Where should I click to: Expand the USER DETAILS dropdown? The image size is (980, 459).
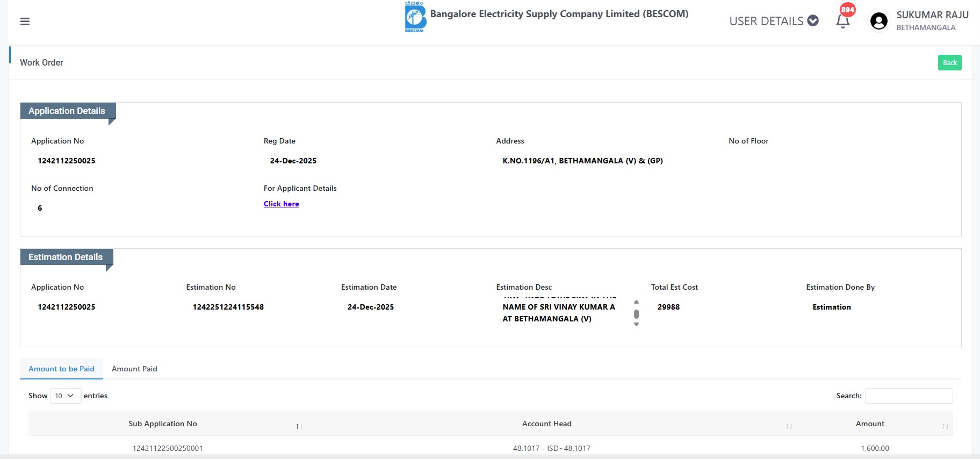click(774, 21)
